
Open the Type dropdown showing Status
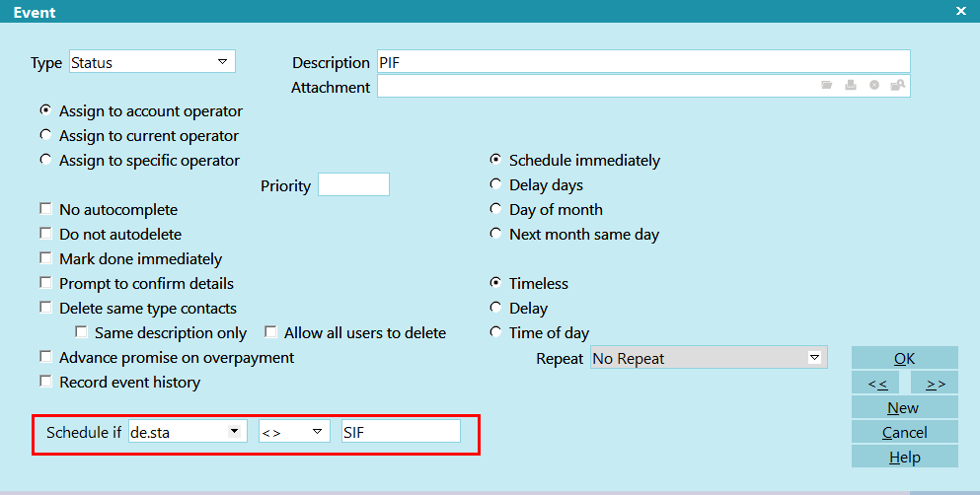(x=152, y=62)
